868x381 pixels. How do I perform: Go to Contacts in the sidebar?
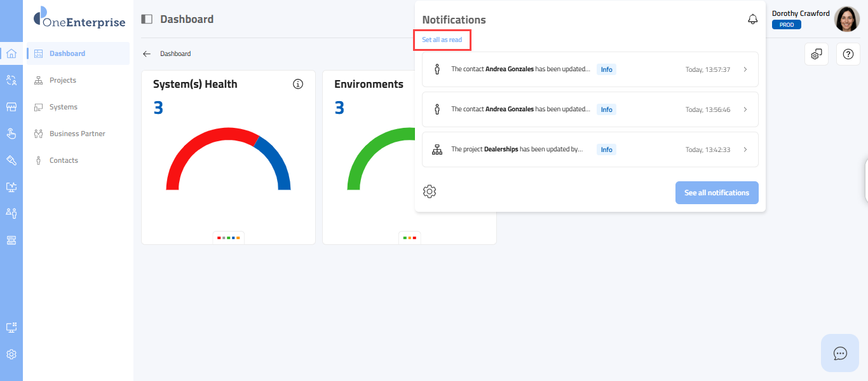(64, 160)
